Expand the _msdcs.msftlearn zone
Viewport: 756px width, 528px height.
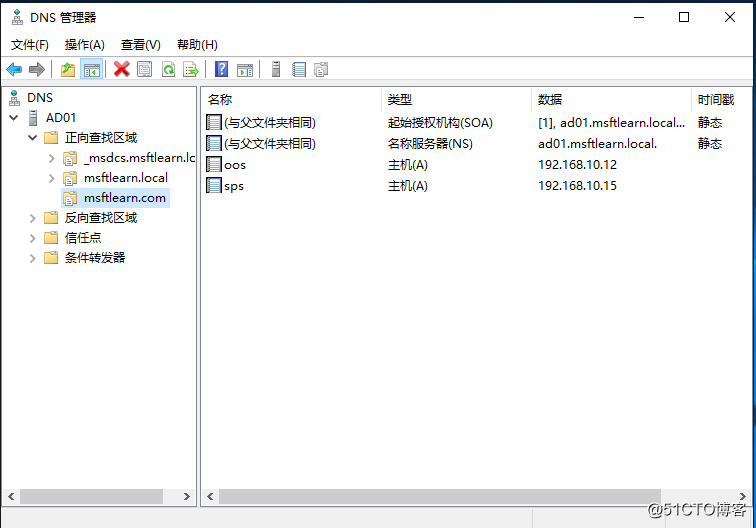pos(52,158)
